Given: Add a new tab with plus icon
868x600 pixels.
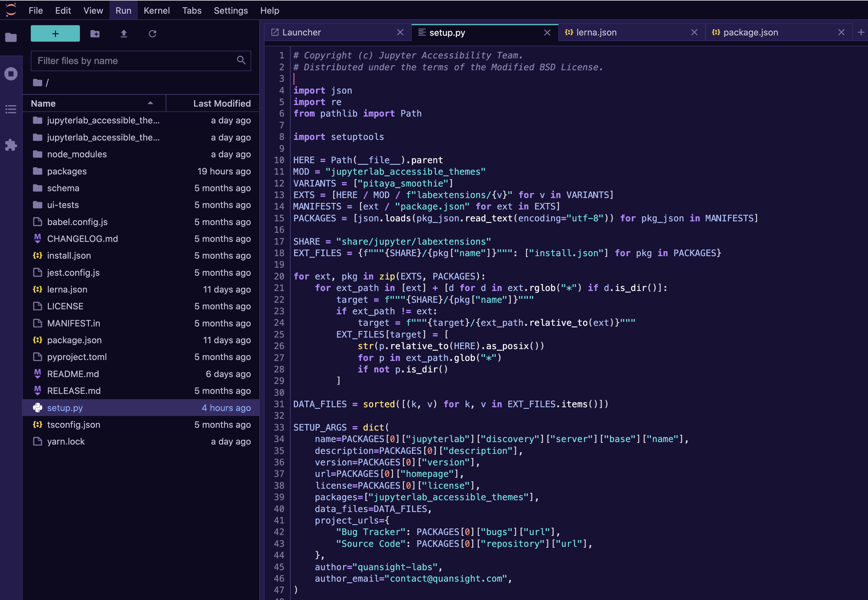Looking at the screenshot, I should click(861, 32).
